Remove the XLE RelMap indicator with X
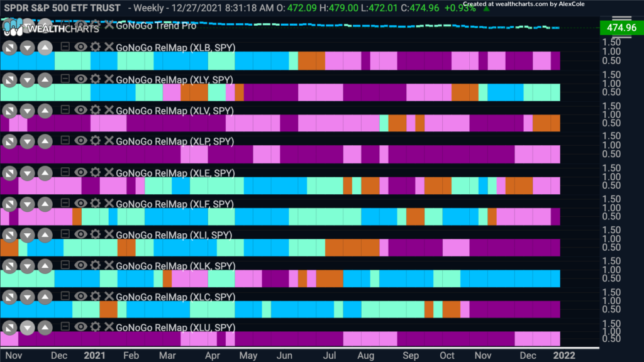The image size is (644, 362). (x=109, y=172)
